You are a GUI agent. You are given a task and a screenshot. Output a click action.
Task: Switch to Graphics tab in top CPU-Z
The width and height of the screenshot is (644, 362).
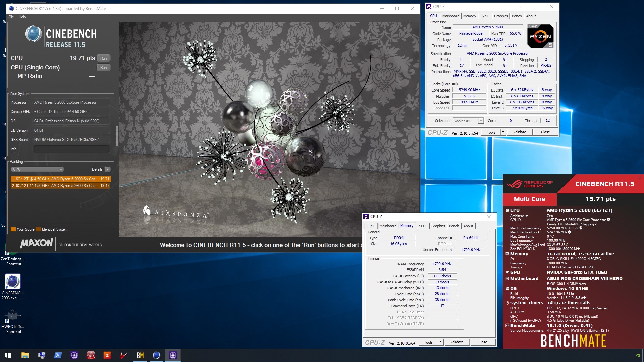click(x=501, y=16)
